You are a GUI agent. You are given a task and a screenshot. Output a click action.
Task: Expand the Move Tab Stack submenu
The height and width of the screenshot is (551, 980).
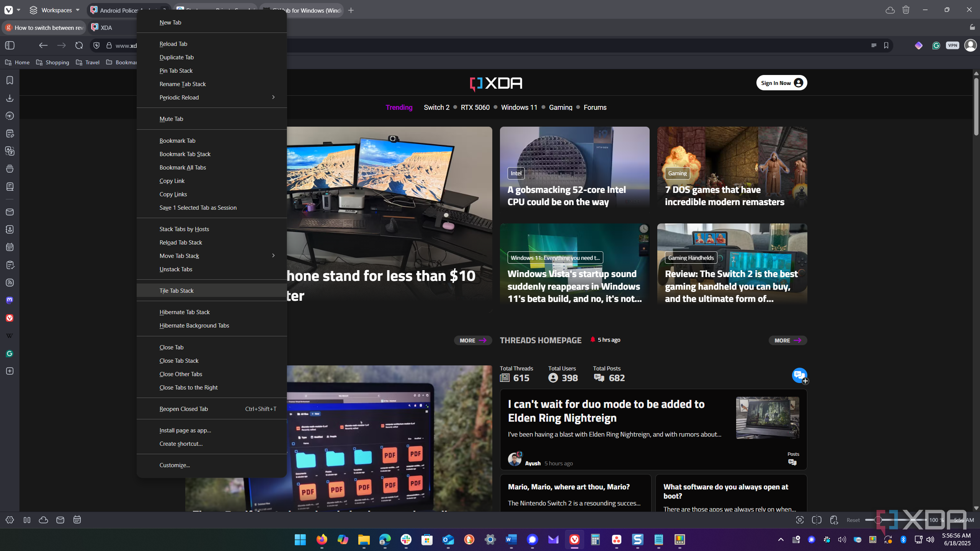tap(212, 256)
